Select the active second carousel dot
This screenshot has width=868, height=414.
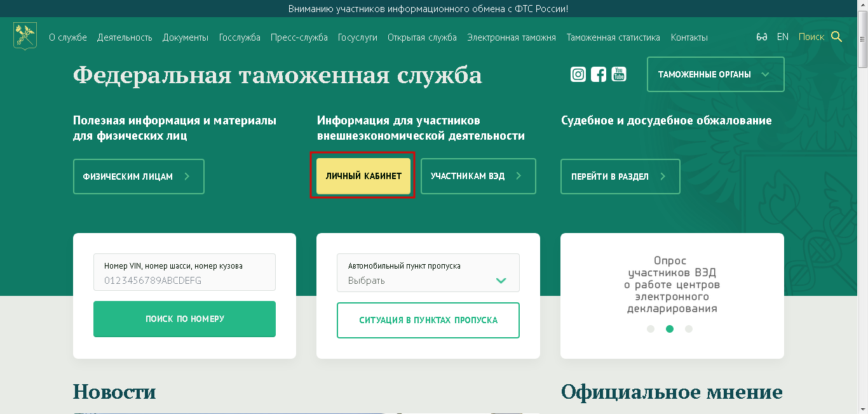point(670,329)
